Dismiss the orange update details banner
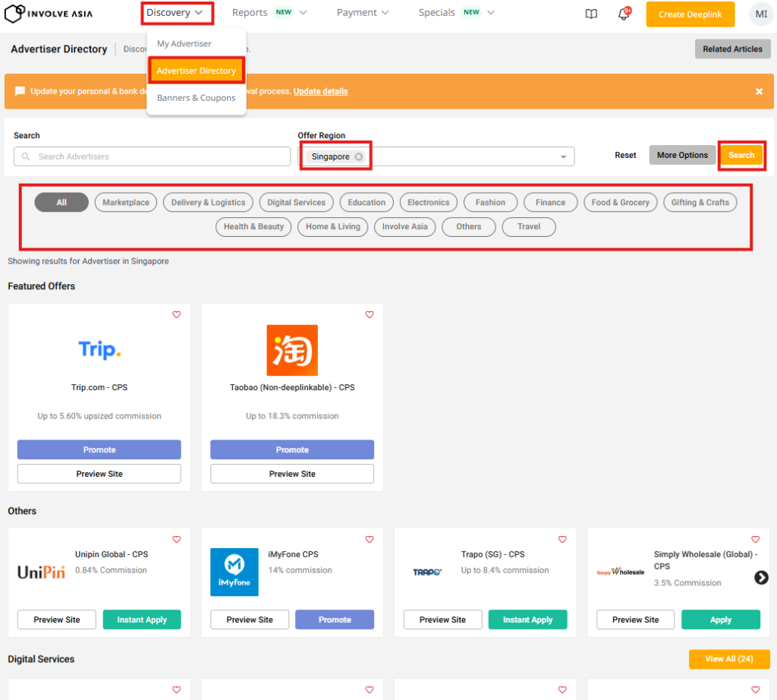 tap(759, 91)
